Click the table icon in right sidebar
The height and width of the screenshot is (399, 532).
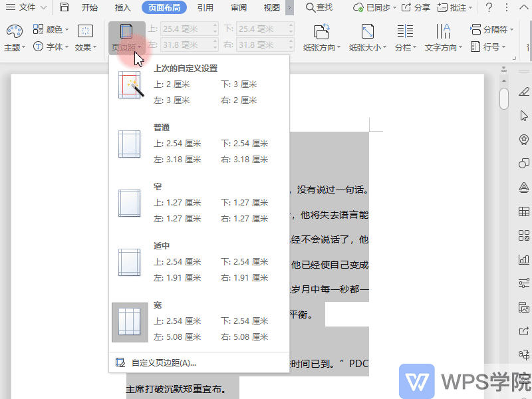tap(524, 211)
